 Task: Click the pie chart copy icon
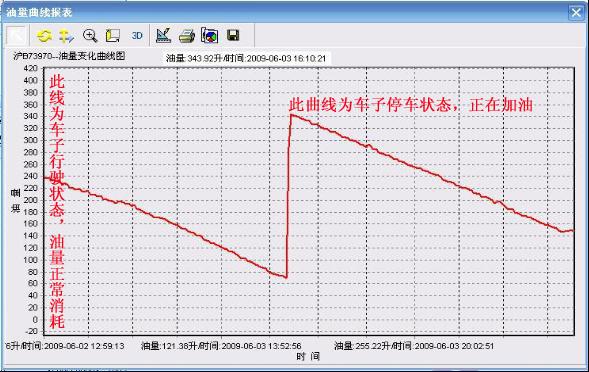[x=210, y=36]
